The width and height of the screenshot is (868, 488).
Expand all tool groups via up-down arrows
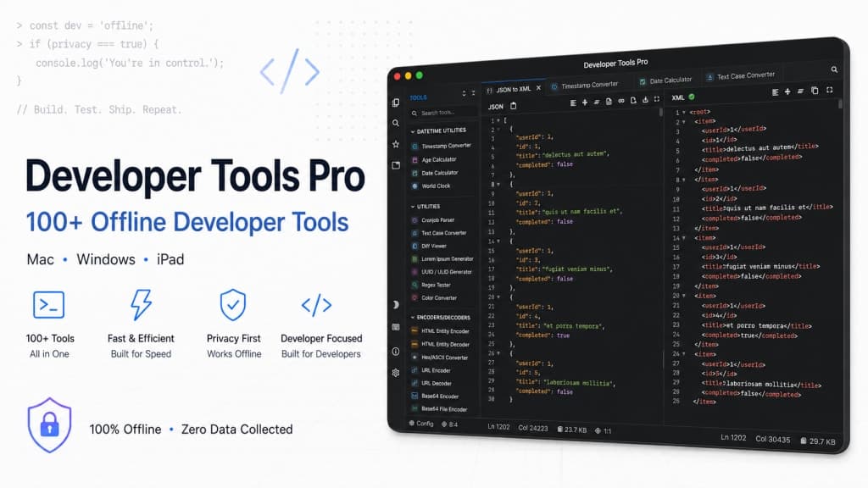pos(464,93)
